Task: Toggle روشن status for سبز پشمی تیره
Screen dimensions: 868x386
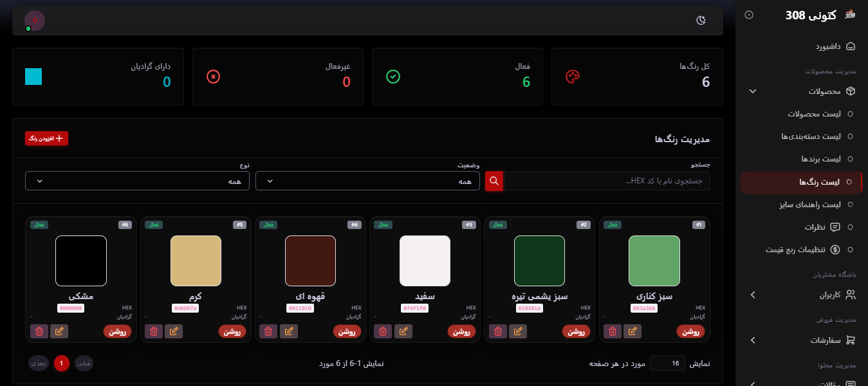Action: pyautogui.click(x=577, y=331)
